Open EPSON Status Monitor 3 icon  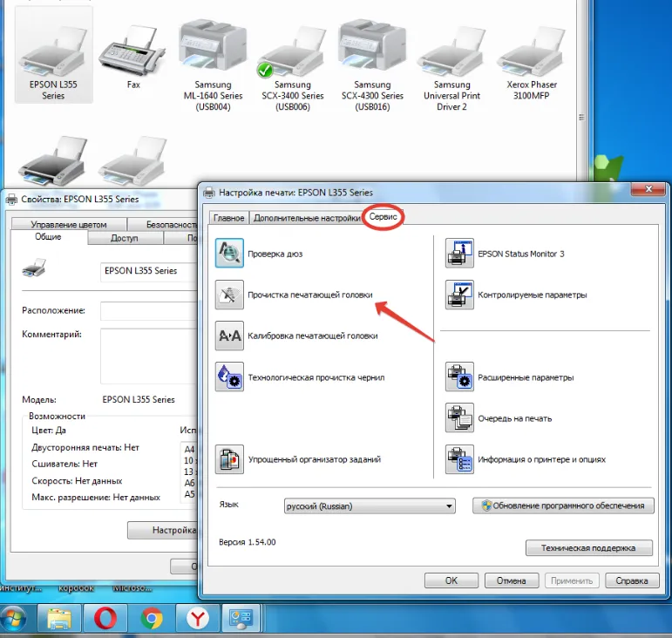tap(459, 254)
